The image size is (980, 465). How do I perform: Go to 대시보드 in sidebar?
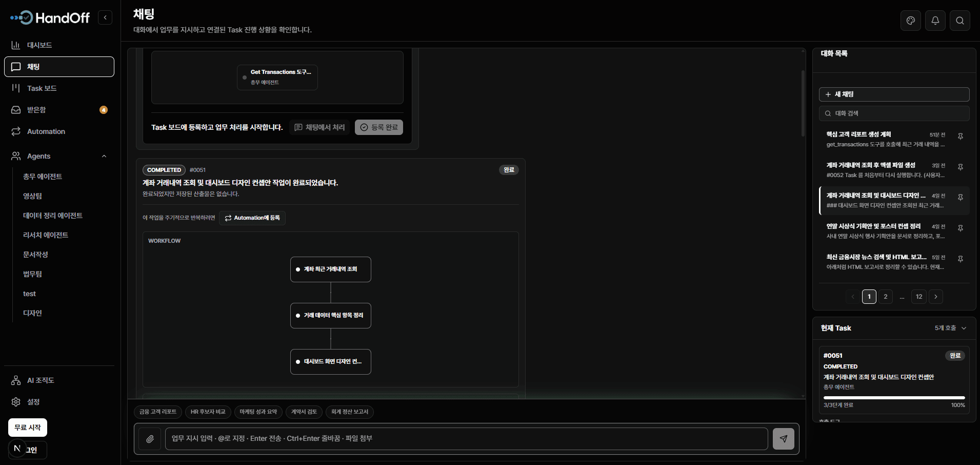click(59, 45)
